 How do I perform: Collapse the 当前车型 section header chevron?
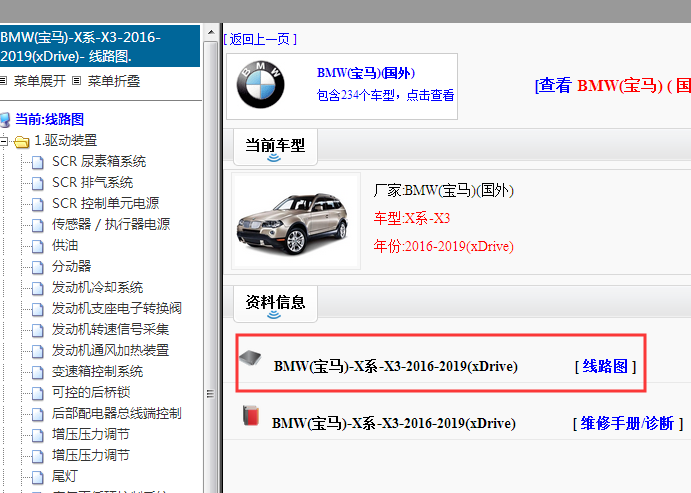(x=274, y=158)
